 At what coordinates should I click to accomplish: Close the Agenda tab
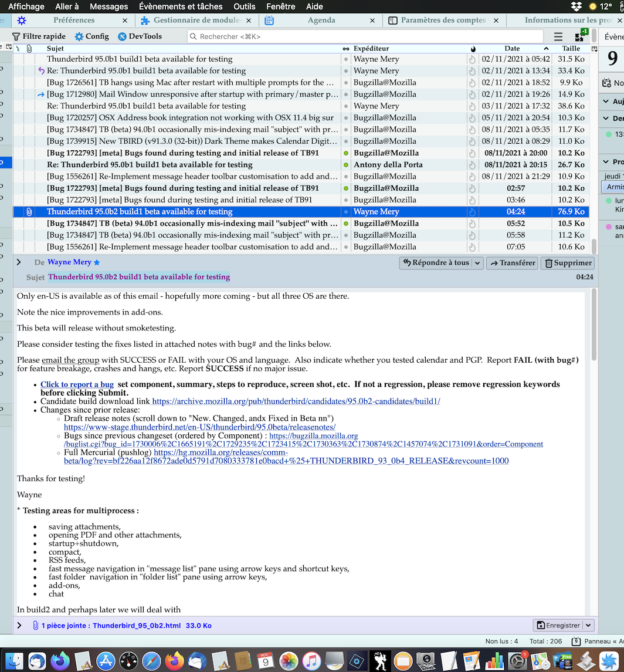(x=372, y=21)
